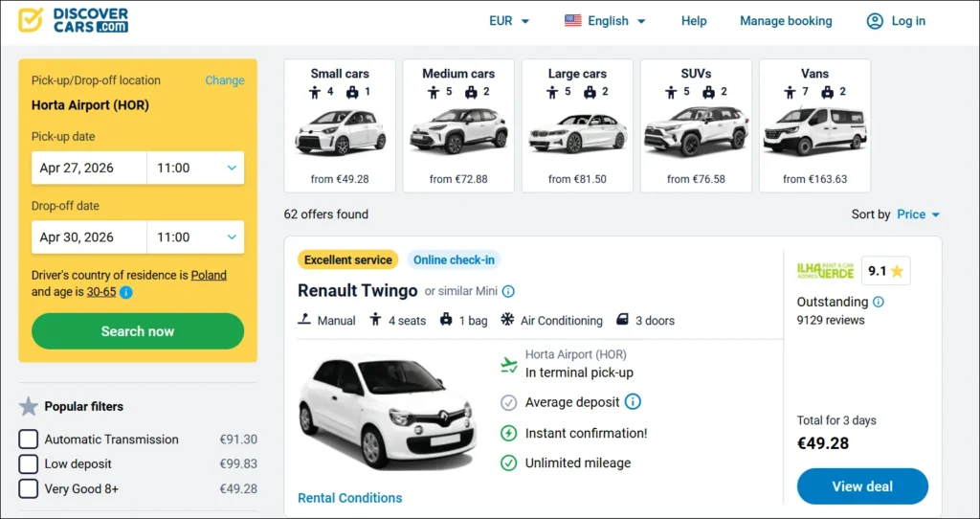Viewport: 980px width, 519px height.
Task: Click the info icon next to driver age 30-65
Action: [x=125, y=292]
